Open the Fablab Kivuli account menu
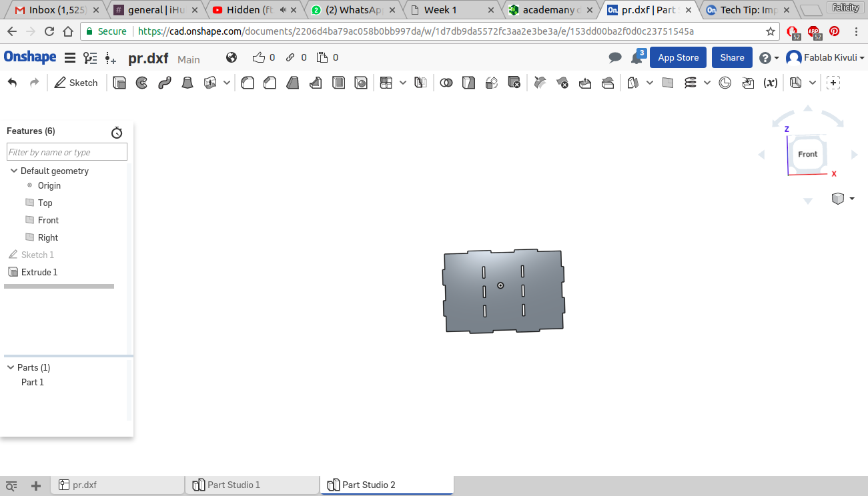 (x=825, y=58)
